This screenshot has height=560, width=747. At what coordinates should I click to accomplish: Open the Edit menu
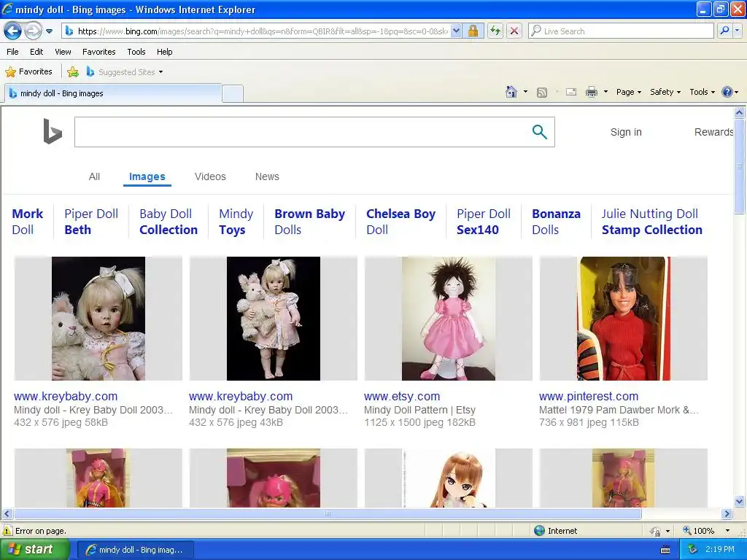click(36, 52)
